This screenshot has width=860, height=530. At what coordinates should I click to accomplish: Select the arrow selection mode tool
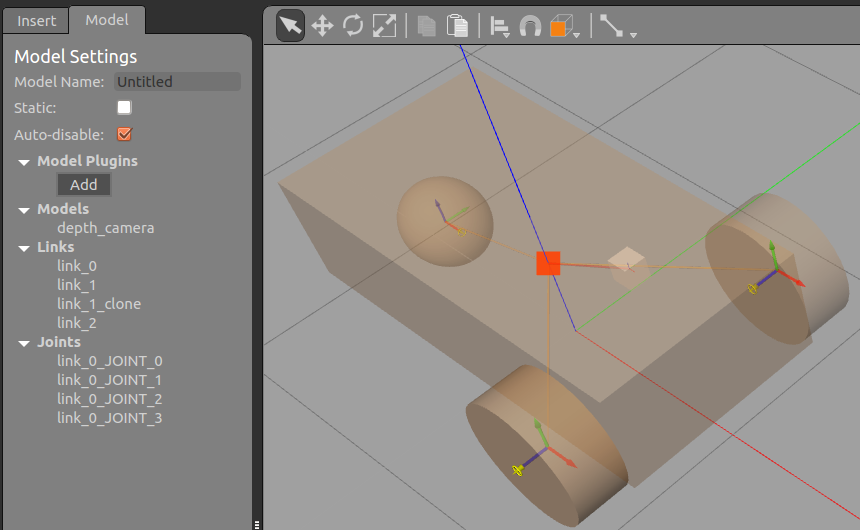pyautogui.click(x=290, y=26)
